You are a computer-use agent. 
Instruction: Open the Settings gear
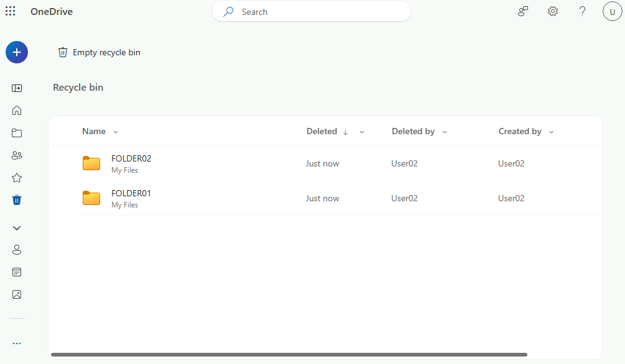pos(552,11)
